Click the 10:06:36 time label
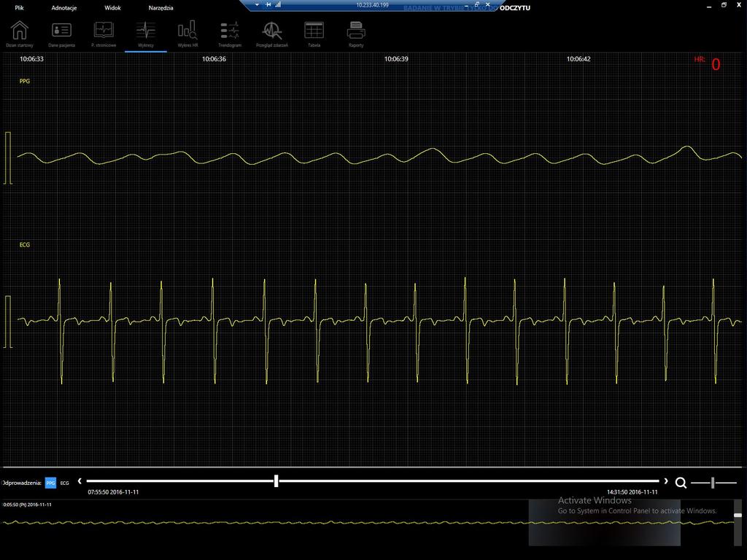The height and width of the screenshot is (560, 747). point(214,59)
